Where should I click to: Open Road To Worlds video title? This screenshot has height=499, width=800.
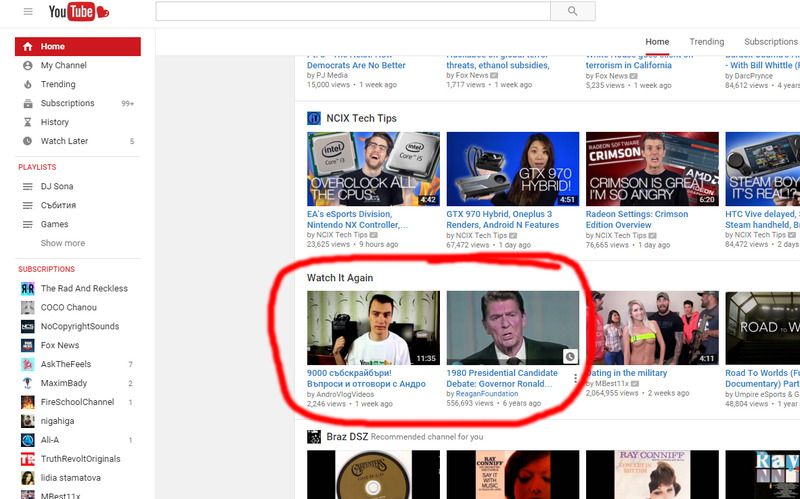pos(762,378)
